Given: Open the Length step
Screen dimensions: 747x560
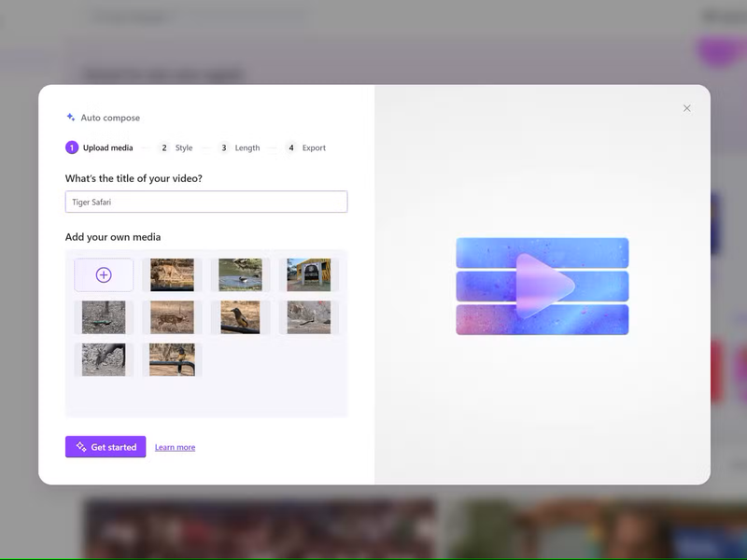Looking at the screenshot, I should (x=246, y=147).
